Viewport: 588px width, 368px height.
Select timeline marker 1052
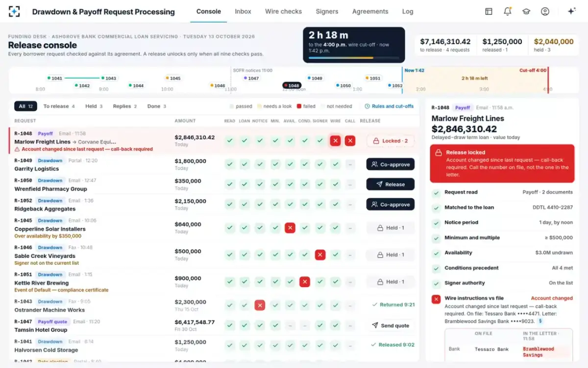pos(395,85)
